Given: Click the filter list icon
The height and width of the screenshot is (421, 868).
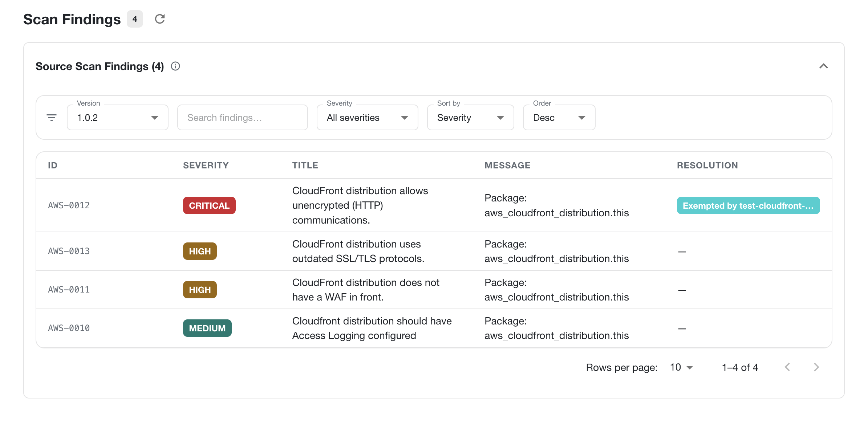Looking at the screenshot, I should pyautogui.click(x=52, y=118).
